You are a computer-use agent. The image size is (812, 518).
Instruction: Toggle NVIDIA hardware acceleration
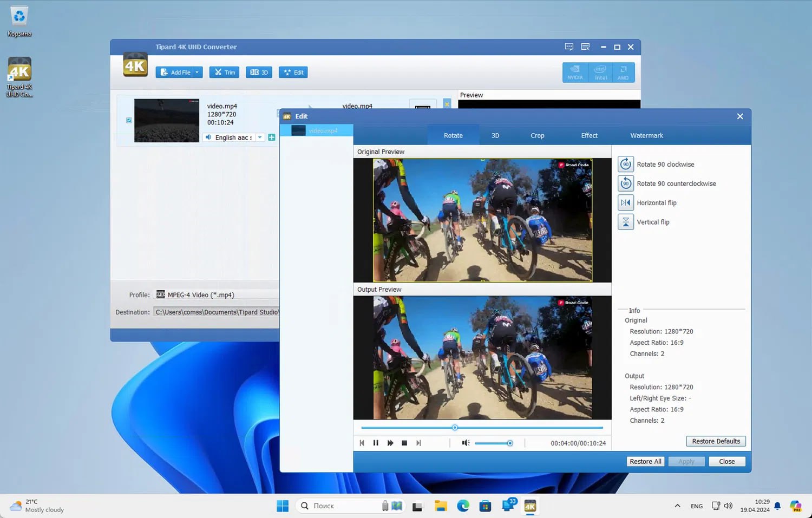tap(575, 73)
